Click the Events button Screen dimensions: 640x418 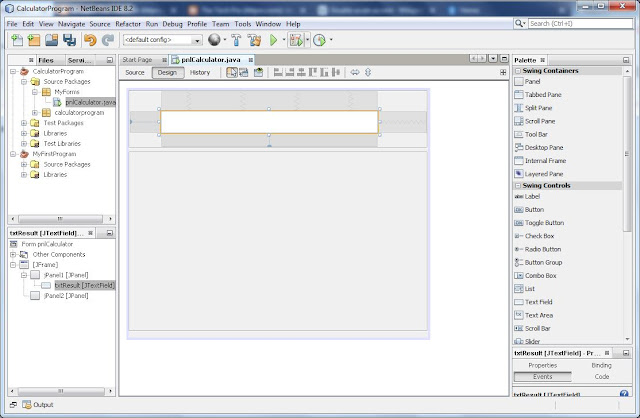pyautogui.click(x=542, y=377)
